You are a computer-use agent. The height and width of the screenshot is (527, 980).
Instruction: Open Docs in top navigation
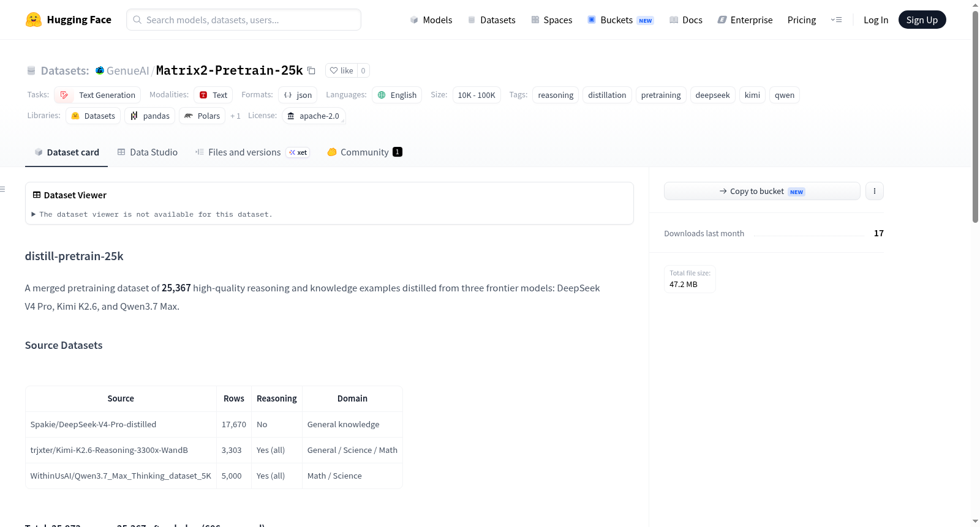(685, 20)
